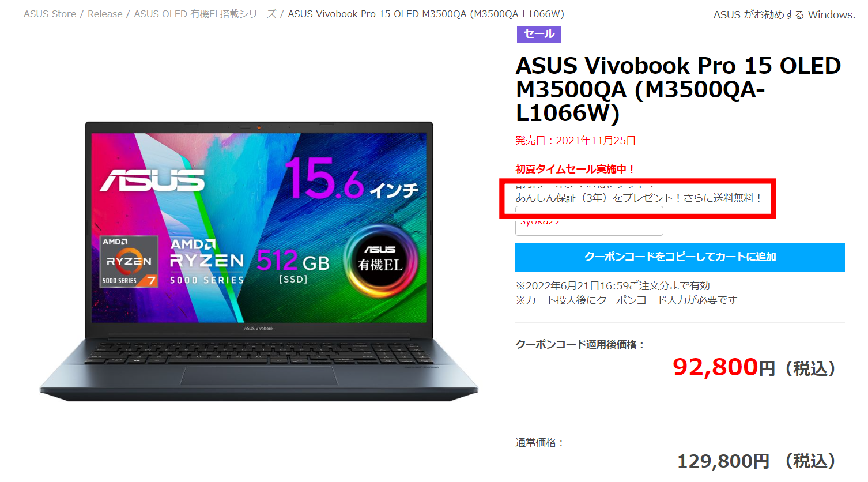
Task: Click the 初夏タイムセール実施中 red text
Action: [x=575, y=169]
